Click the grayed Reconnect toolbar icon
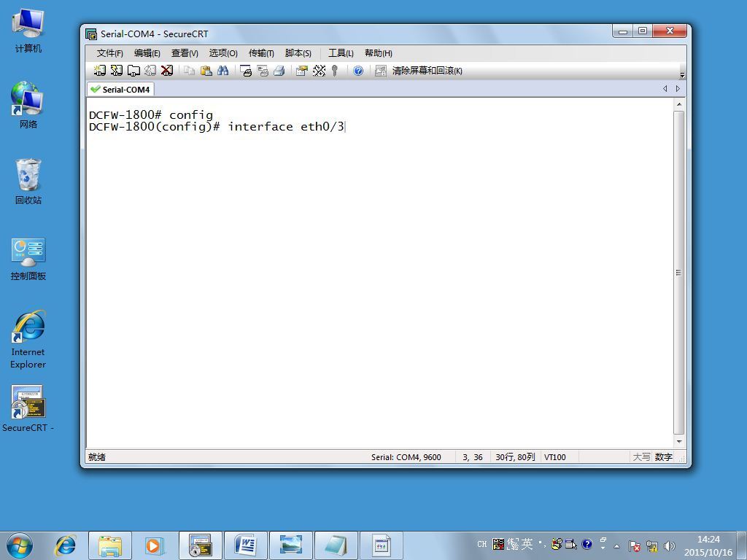The image size is (747, 560). pos(150,71)
